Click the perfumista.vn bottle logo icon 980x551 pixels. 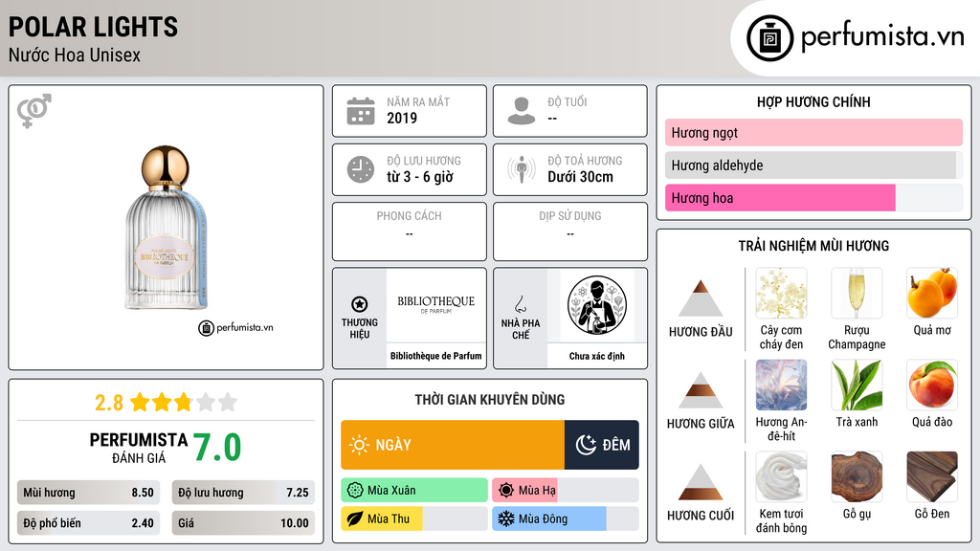(x=769, y=38)
